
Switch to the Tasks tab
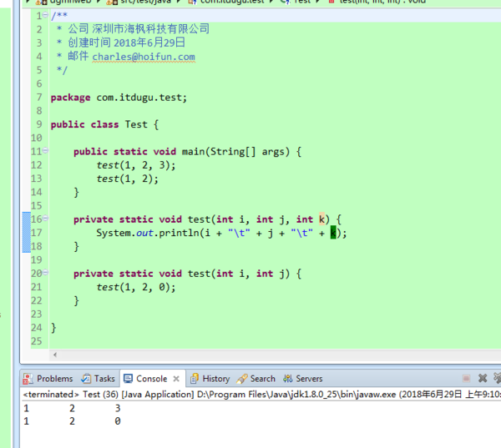(98, 379)
